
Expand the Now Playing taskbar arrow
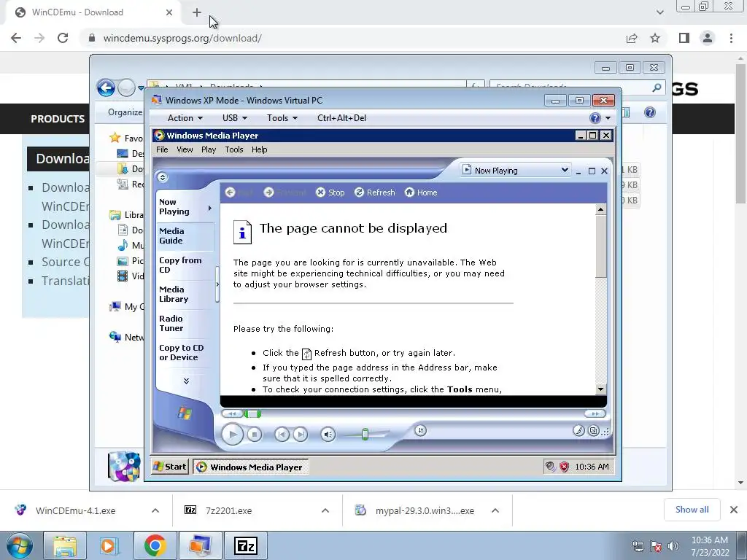click(x=209, y=208)
